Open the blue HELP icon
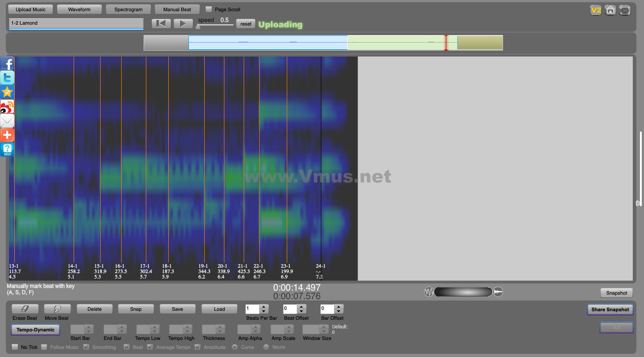644x357 pixels. [x=7, y=149]
